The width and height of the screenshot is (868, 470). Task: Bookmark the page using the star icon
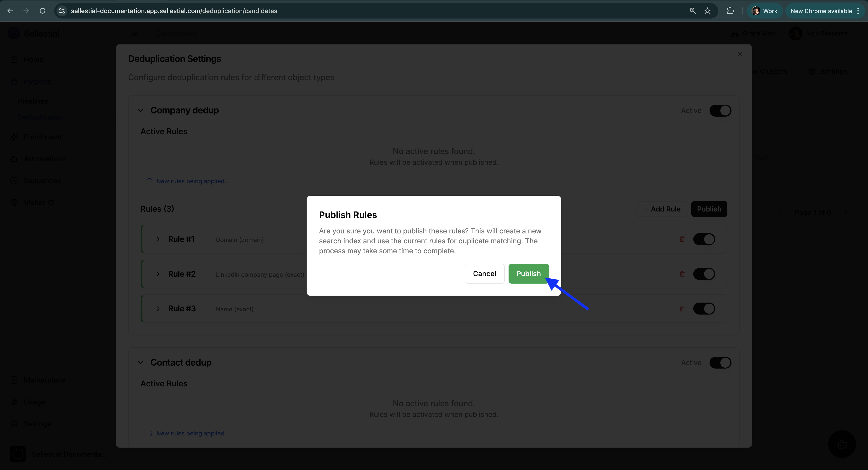[x=708, y=11]
